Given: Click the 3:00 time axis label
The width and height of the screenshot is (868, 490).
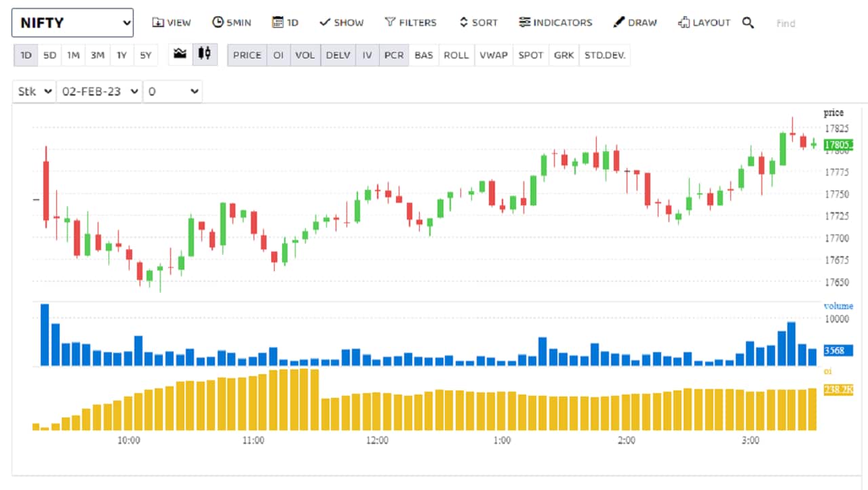Looking at the screenshot, I should 750,440.
